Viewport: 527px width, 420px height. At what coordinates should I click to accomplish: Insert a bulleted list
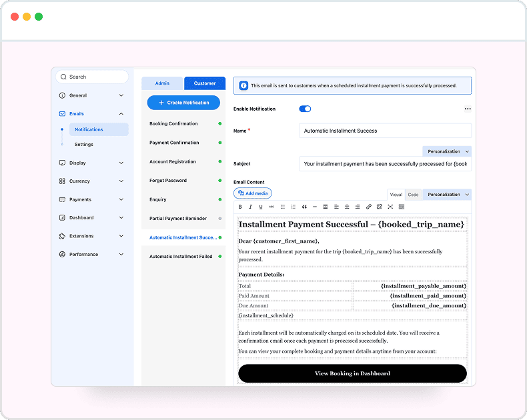[283, 207]
